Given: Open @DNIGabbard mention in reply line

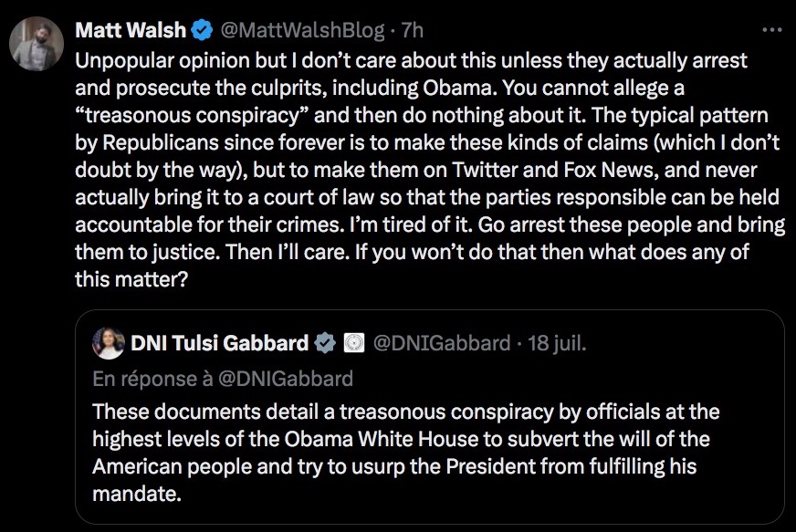Looking at the screenshot, I should [286, 379].
